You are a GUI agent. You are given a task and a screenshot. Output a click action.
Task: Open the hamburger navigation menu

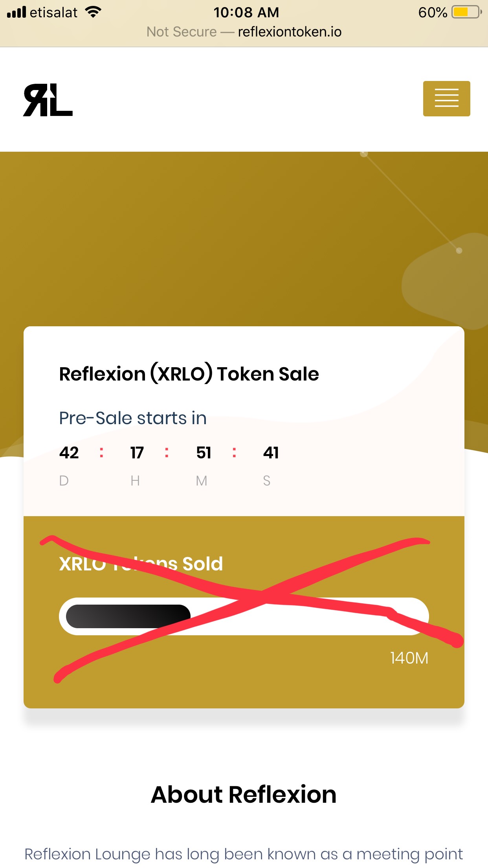(446, 99)
